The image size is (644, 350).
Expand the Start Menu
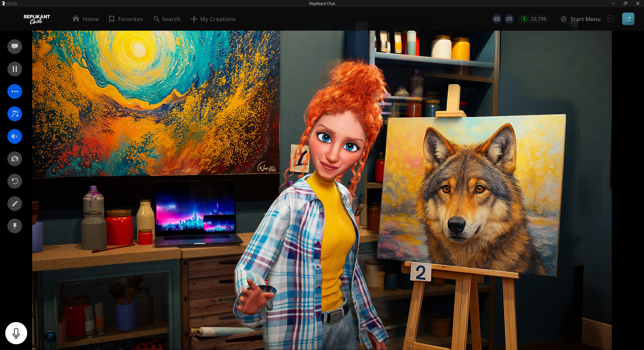pos(581,19)
